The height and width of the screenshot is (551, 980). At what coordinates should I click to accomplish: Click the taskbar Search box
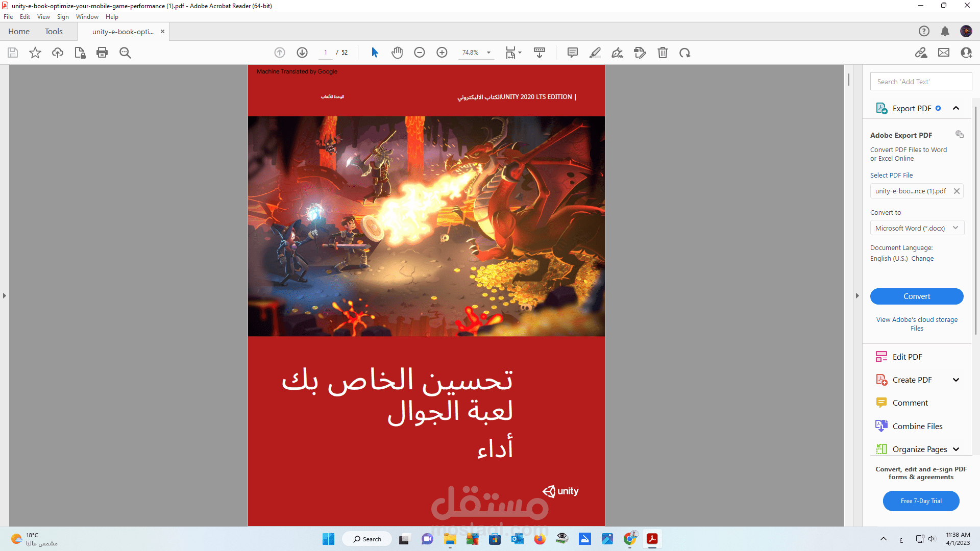coord(367,539)
